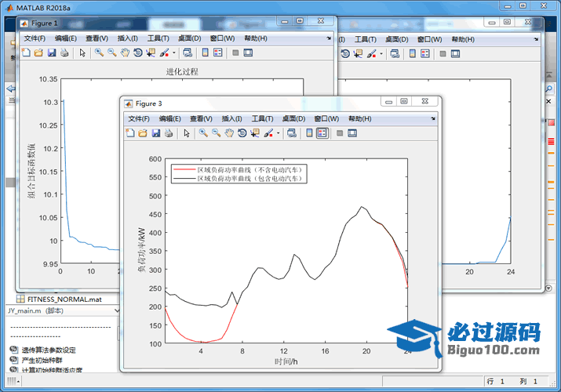Screen dimensions: 561x392
Task: Click legend entry 区域负荷功率曲线（包含电动汽车）
Action: pos(239,178)
